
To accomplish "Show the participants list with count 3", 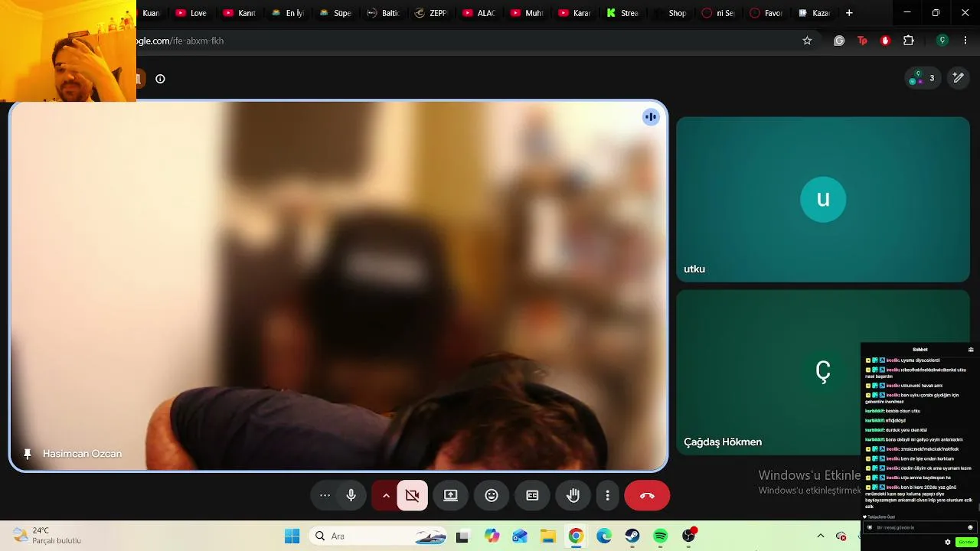I will [922, 78].
